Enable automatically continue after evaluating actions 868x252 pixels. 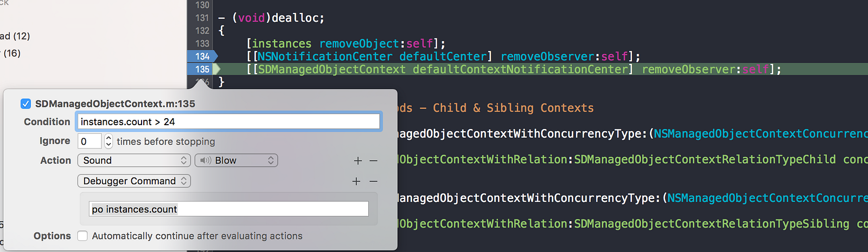click(82, 236)
